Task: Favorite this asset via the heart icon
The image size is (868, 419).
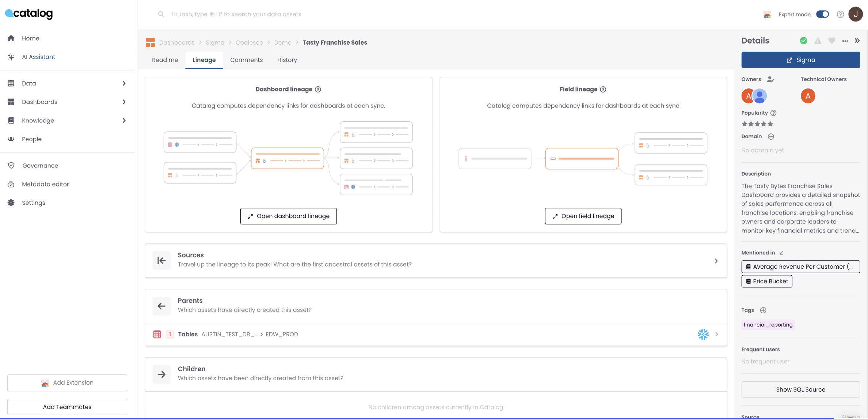Action: (832, 41)
